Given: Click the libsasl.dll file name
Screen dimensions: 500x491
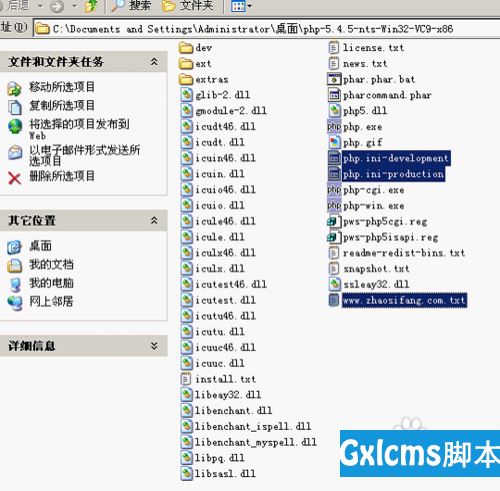Looking at the screenshot, I should pos(226,473).
